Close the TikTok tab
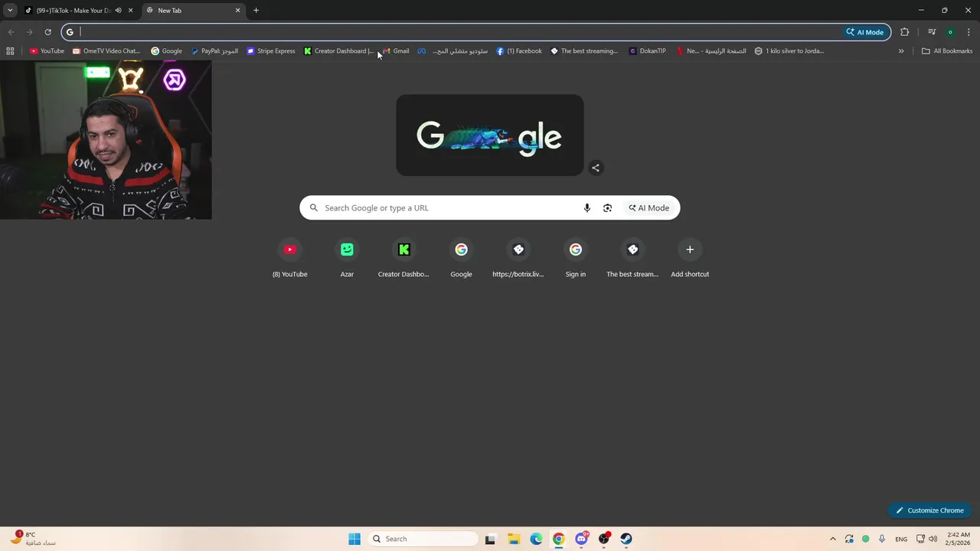Image resolution: width=980 pixels, height=551 pixels. [x=131, y=11]
